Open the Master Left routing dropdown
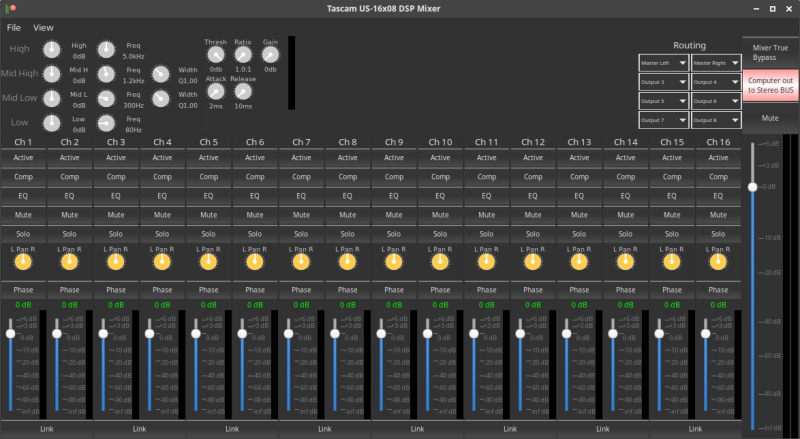The image size is (800, 439). (664, 63)
